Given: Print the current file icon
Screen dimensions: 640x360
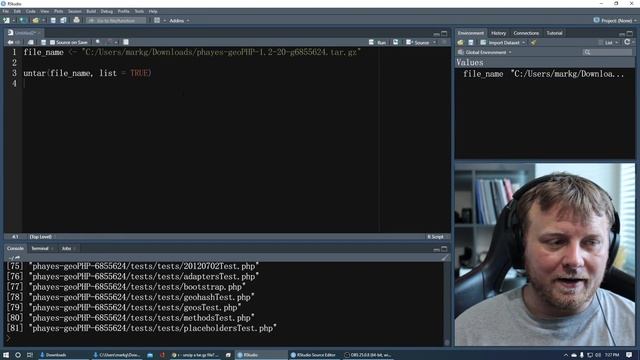Looking at the screenshot, I should pos(76,20).
